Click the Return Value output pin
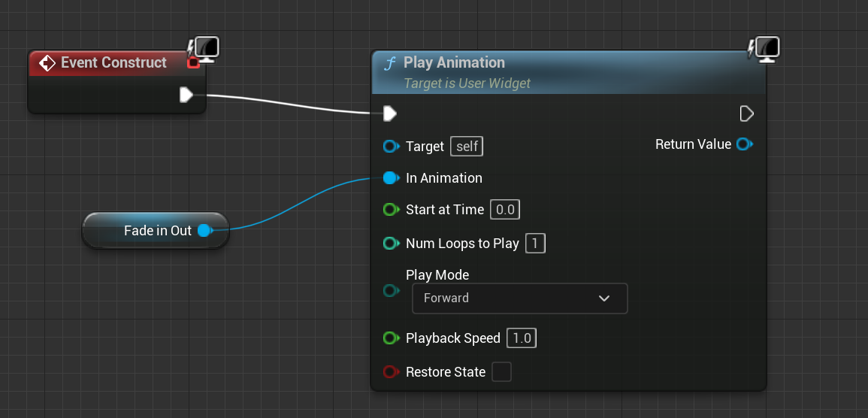The image size is (868, 418). (x=745, y=144)
